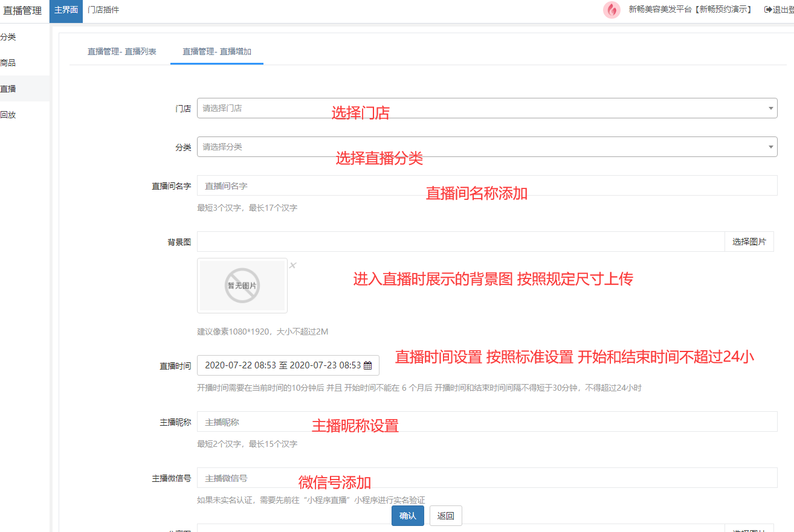
Task: Open the 分类 category dropdown
Action: (x=487, y=147)
